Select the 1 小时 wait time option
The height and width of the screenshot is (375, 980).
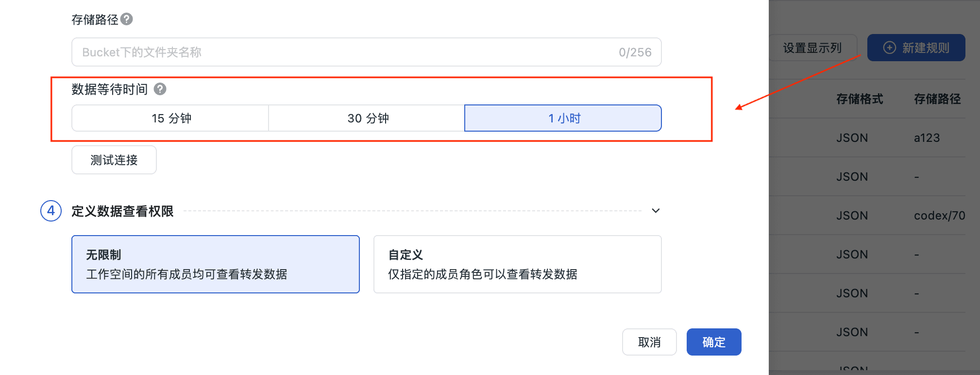[563, 118]
